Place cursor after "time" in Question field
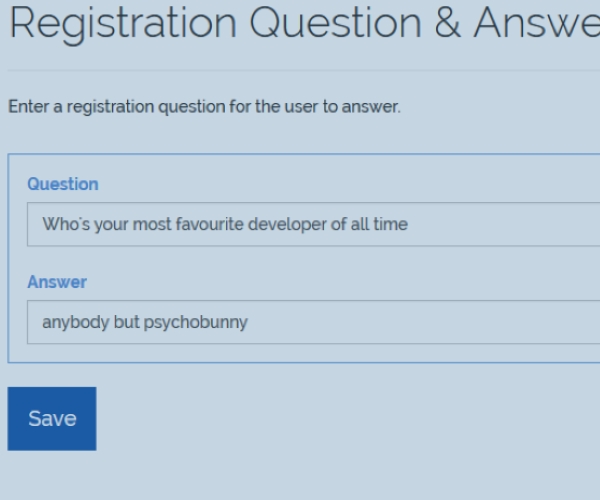The height and width of the screenshot is (500, 600). tap(408, 224)
